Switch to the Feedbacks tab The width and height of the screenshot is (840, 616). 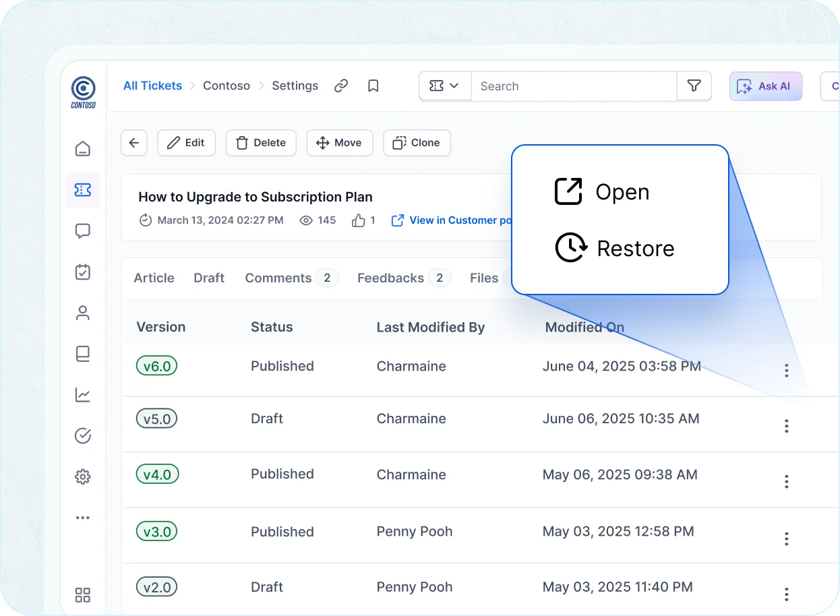(x=390, y=278)
